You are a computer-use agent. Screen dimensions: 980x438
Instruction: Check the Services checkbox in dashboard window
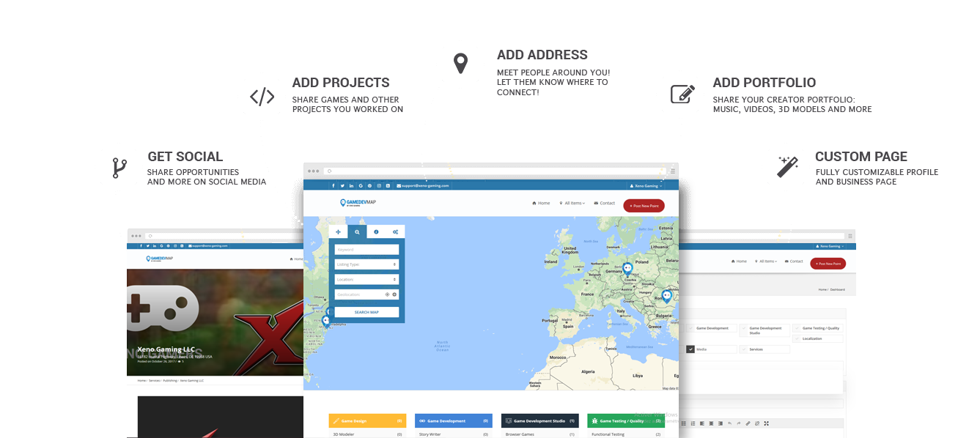click(x=744, y=349)
